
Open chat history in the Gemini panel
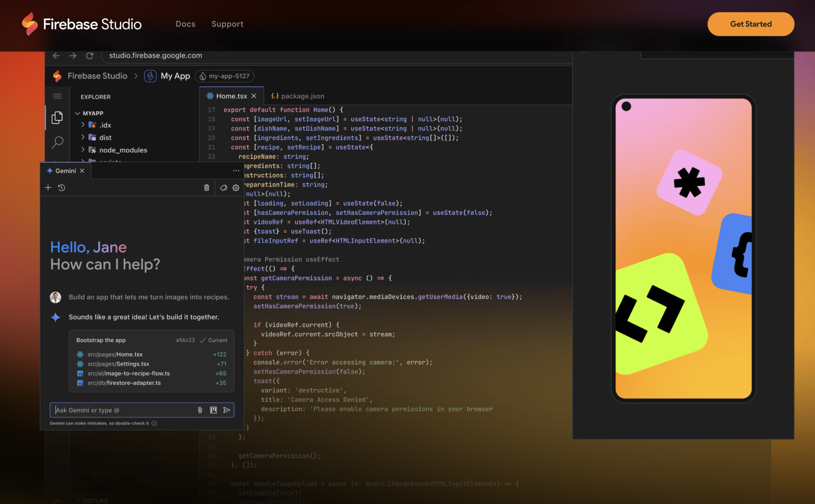coord(61,187)
